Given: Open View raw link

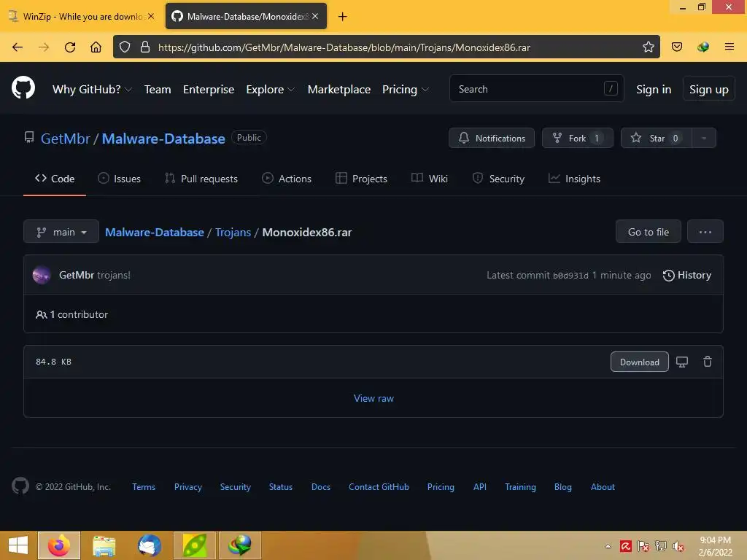Looking at the screenshot, I should 373,398.
